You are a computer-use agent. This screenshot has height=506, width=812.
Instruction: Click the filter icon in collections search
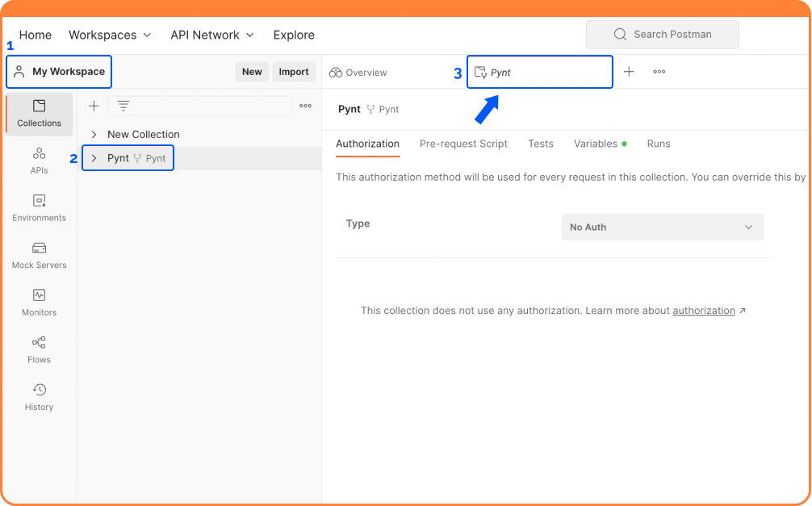click(x=123, y=107)
